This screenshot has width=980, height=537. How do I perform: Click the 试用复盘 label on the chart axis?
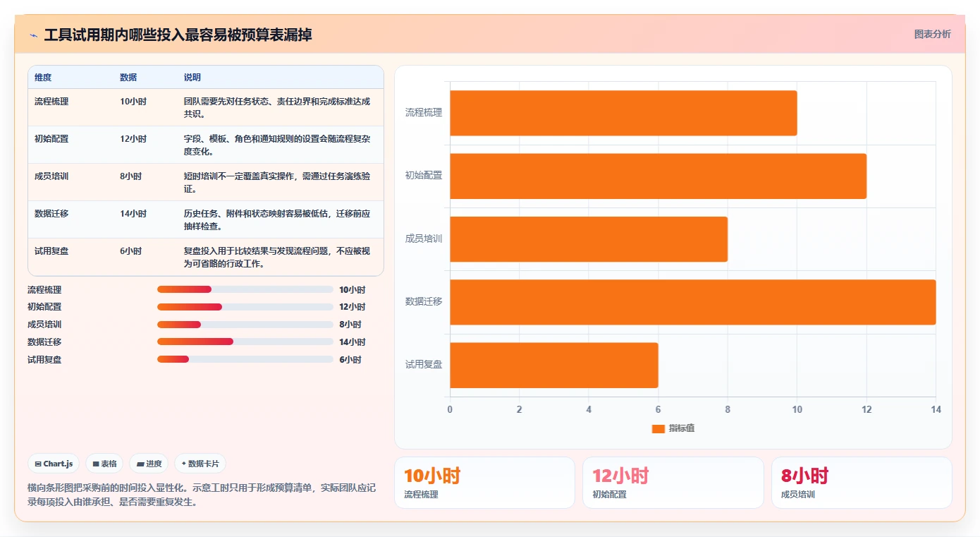point(424,365)
